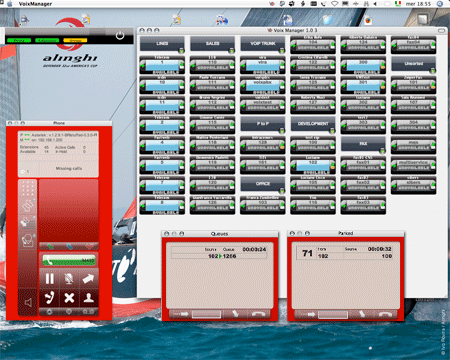
Task: Select line 10 tile under LINES
Action: point(162,85)
